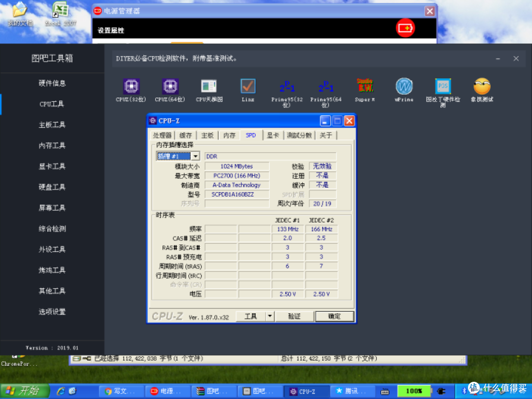Screen dimensions: 532x399
Task: Switch to the 关于 tab
Action: (326, 135)
